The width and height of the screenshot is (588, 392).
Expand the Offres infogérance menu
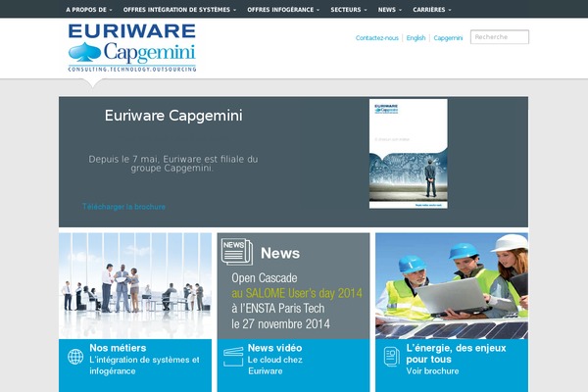284,9
